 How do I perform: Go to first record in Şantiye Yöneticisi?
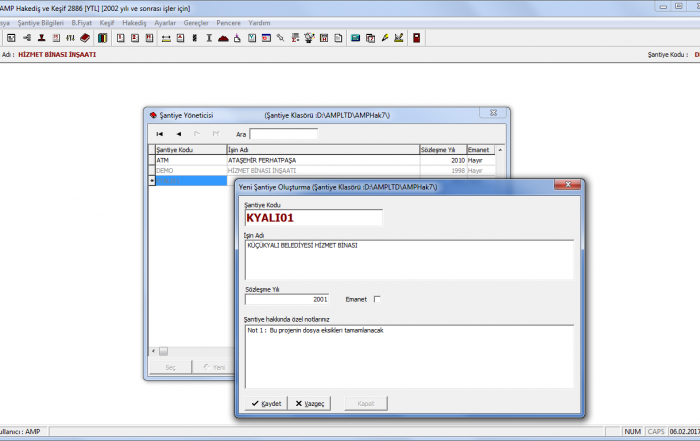tap(160, 133)
